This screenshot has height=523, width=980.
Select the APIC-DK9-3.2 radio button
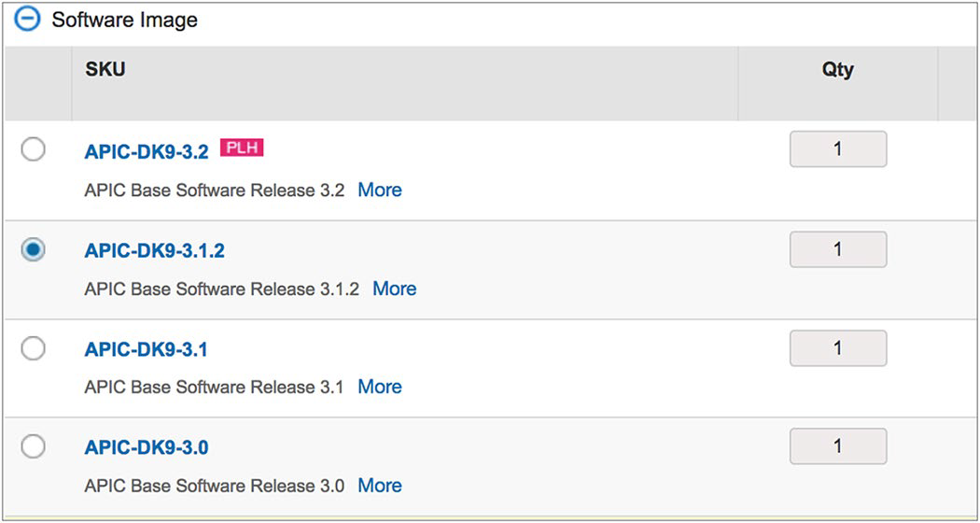(33, 149)
